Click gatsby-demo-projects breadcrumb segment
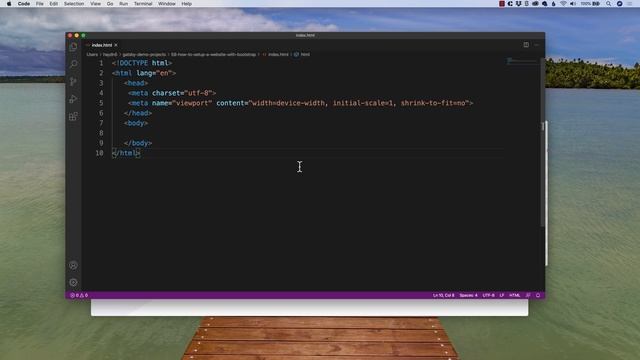This screenshot has height=360, width=640. [x=144, y=54]
